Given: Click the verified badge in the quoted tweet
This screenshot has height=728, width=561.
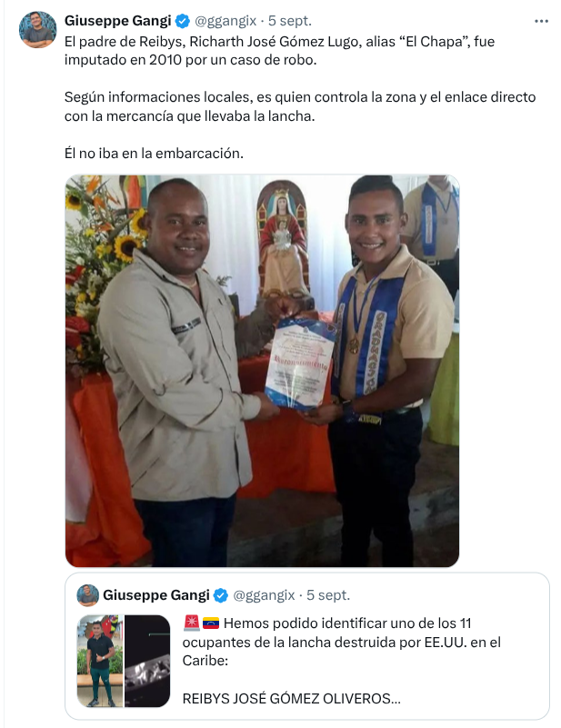Looking at the screenshot, I should [221, 595].
